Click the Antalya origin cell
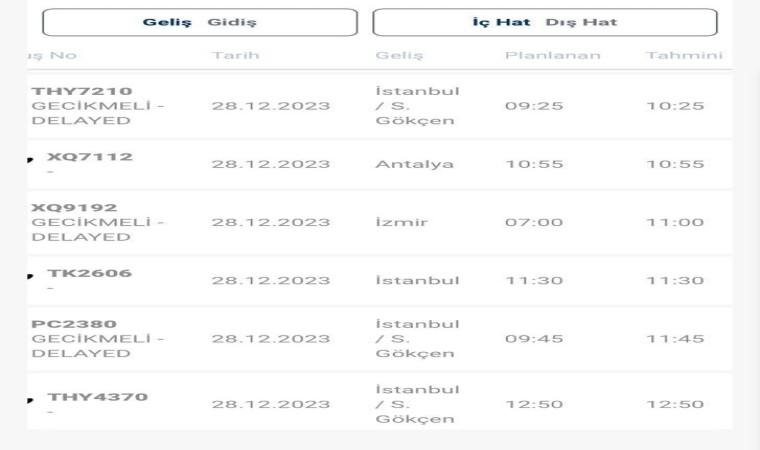Image resolution: width=760 pixels, height=450 pixels. (x=414, y=164)
